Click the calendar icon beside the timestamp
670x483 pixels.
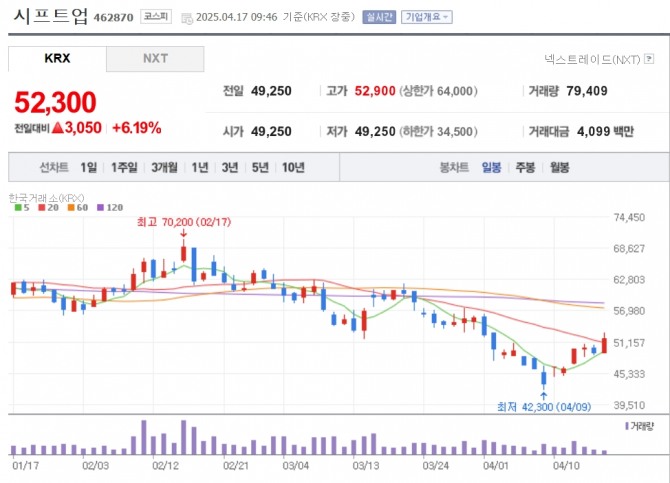click(187, 18)
